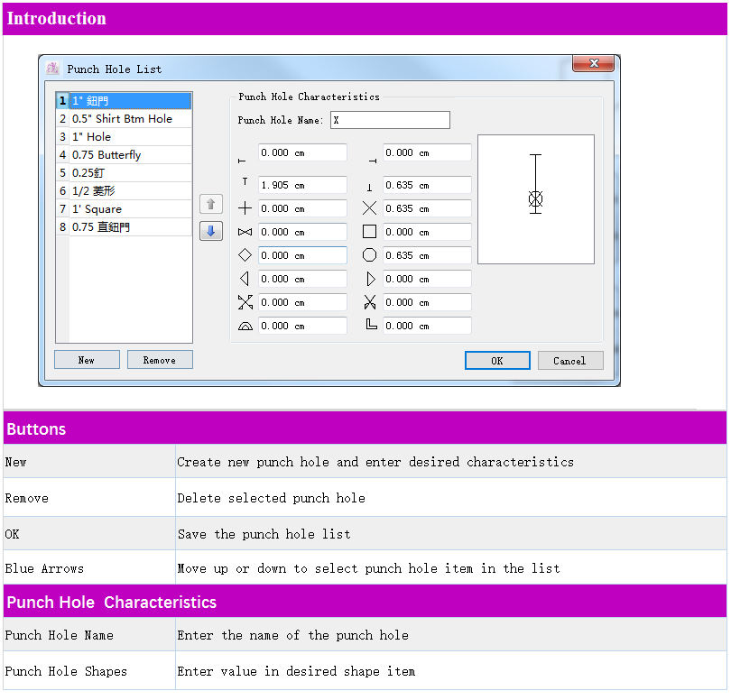
Task: Click the X-cross punch hole shape icon
Action: click(x=369, y=208)
